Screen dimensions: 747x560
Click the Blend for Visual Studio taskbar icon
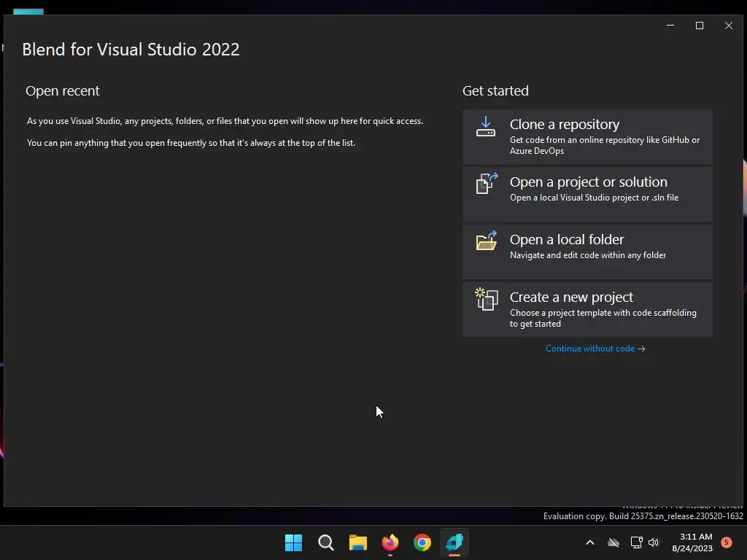tap(454, 542)
